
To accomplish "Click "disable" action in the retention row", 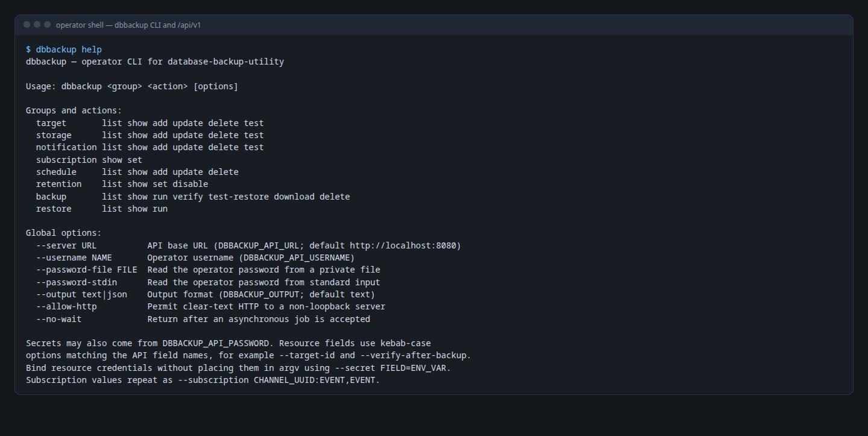I will [x=190, y=184].
